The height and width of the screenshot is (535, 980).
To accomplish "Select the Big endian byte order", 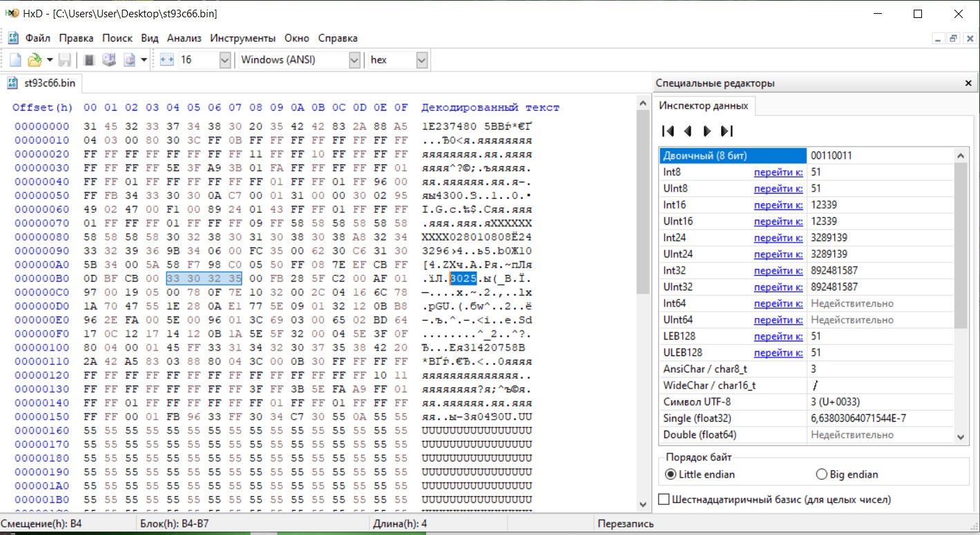I will point(822,474).
